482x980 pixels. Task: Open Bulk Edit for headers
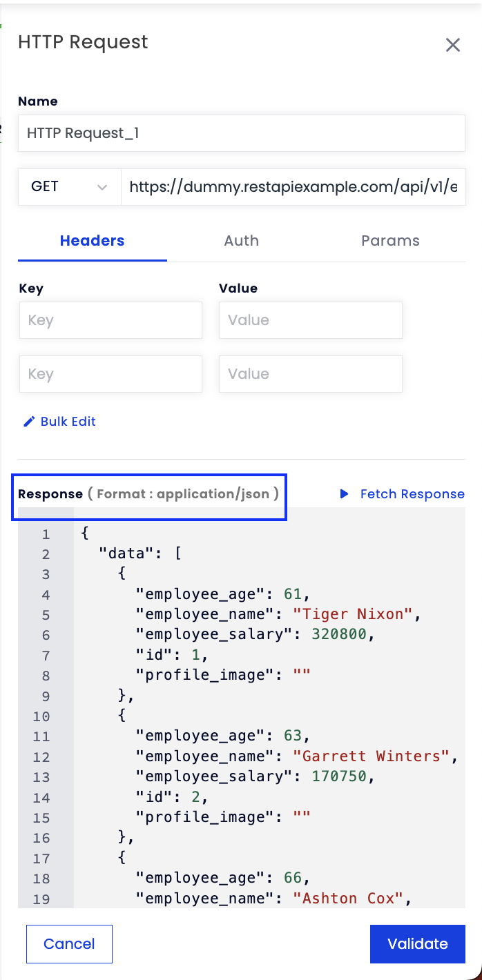coord(68,422)
